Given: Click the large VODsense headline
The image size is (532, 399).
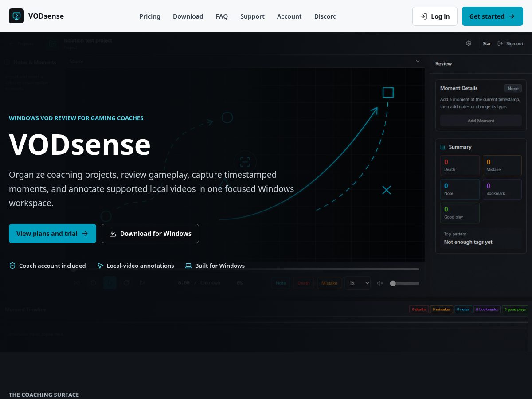Looking at the screenshot, I should pyautogui.click(x=80, y=145).
